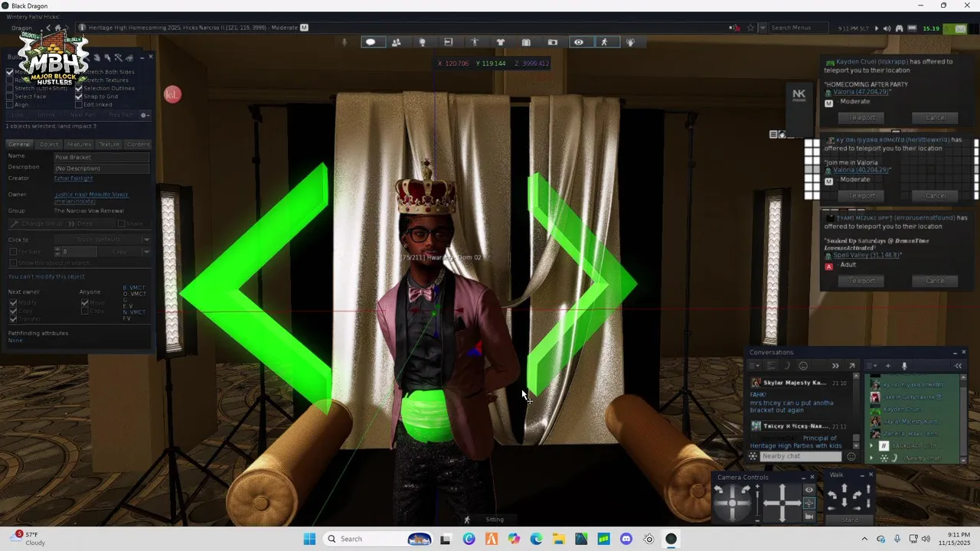The image size is (980, 551).
Task: Switch to the Object tab
Action: click(x=49, y=145)
